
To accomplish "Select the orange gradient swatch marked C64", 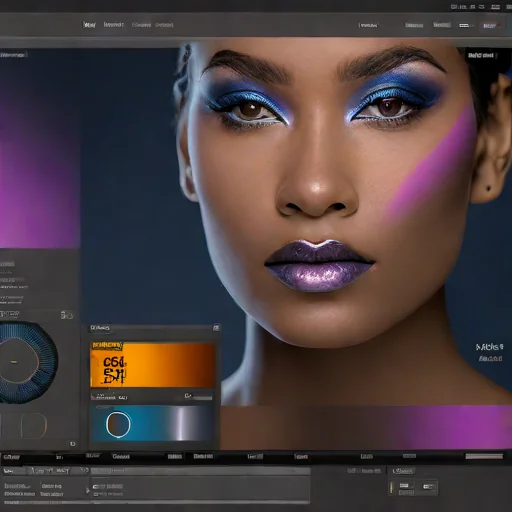I will coord(153,365).
